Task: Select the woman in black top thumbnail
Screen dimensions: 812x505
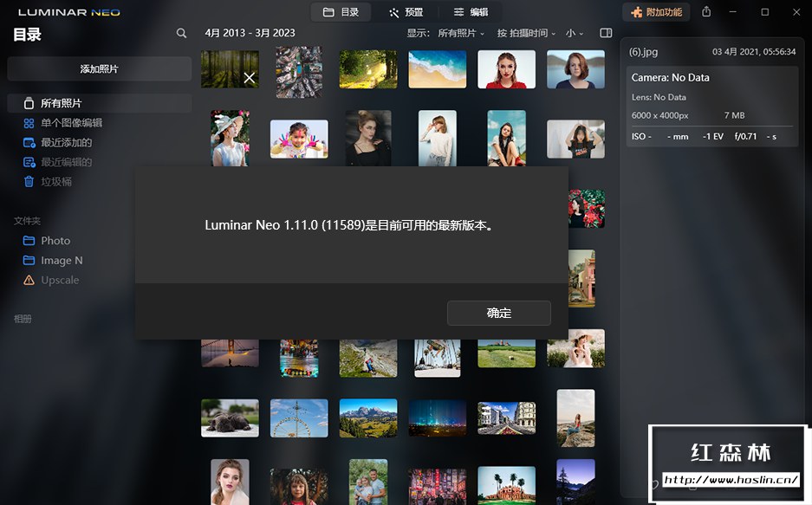Action: pyautogui.click(x=368, y=138)
